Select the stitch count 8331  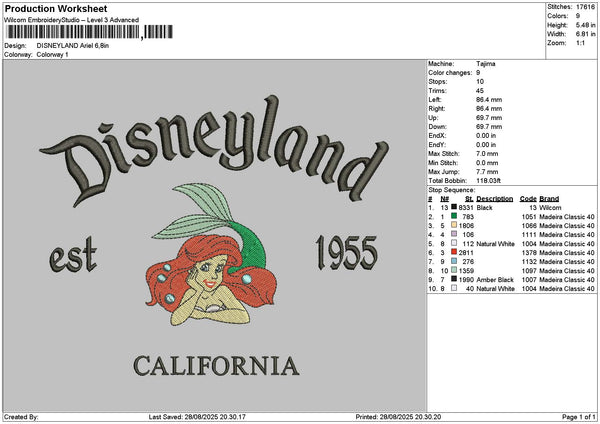466,208
